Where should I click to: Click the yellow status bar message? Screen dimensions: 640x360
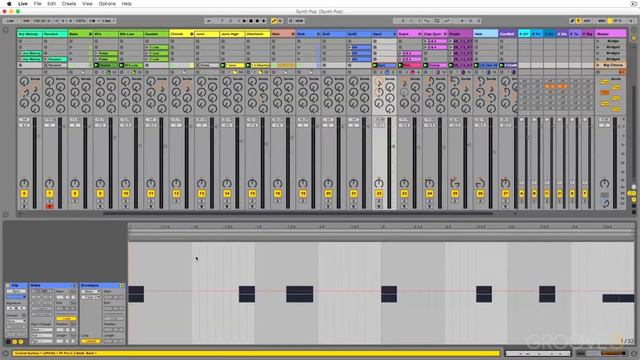pos(256,353)
